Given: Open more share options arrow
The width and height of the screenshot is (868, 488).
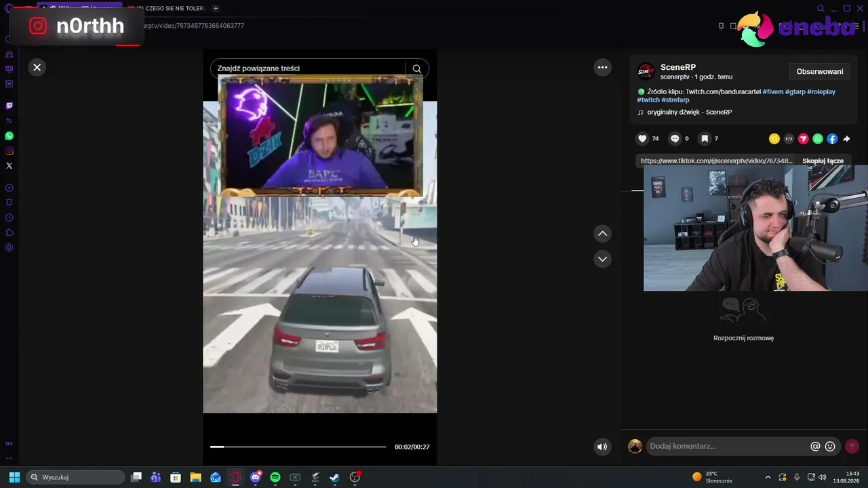Looking at the screenshot, I should coord(846,139).
